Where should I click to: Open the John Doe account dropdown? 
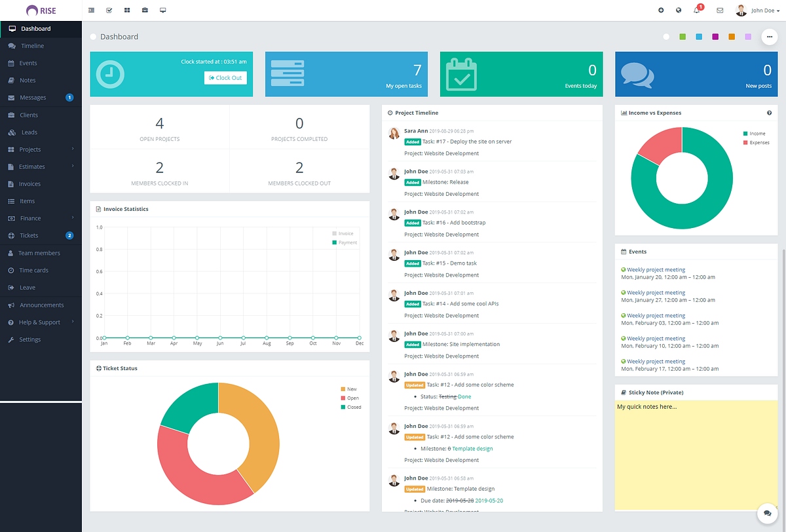tap(758, 10)
